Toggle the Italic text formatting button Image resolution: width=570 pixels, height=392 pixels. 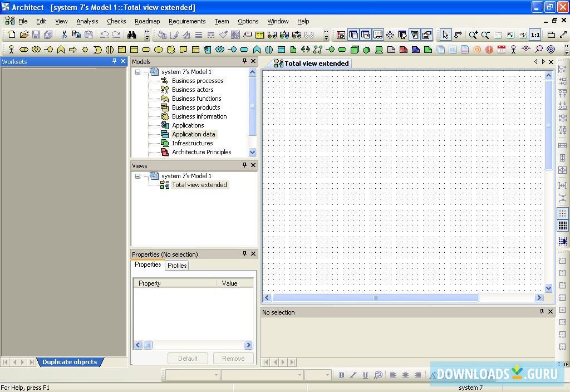pos(353,375)
